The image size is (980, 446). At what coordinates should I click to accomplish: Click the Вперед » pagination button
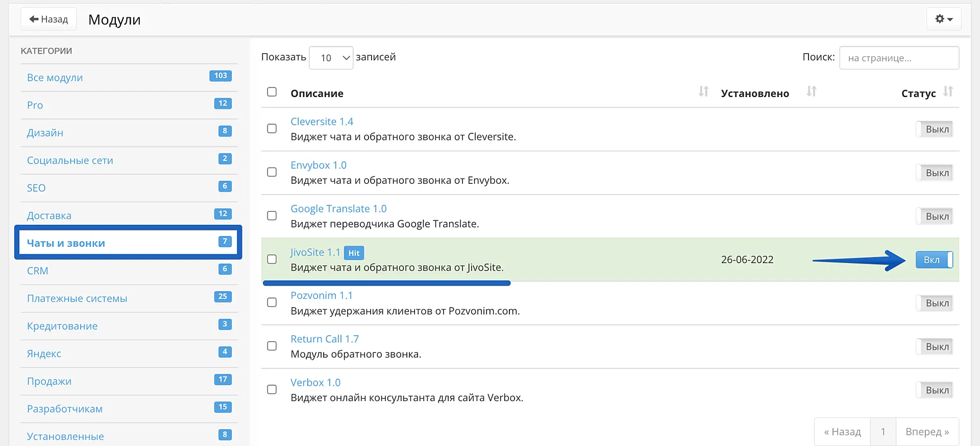[927, 432]
